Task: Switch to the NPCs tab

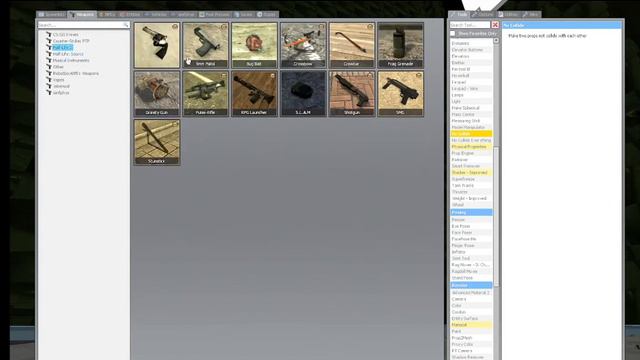Action: (107, 14)
